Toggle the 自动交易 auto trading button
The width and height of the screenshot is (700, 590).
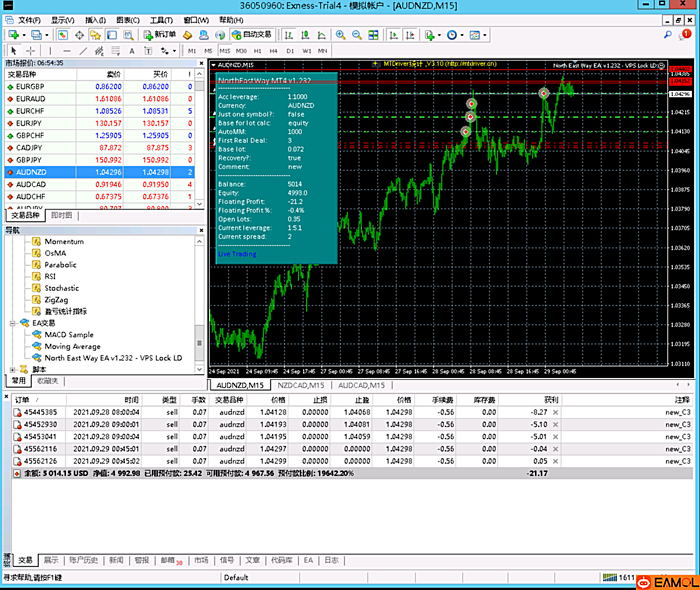(252, 35)
